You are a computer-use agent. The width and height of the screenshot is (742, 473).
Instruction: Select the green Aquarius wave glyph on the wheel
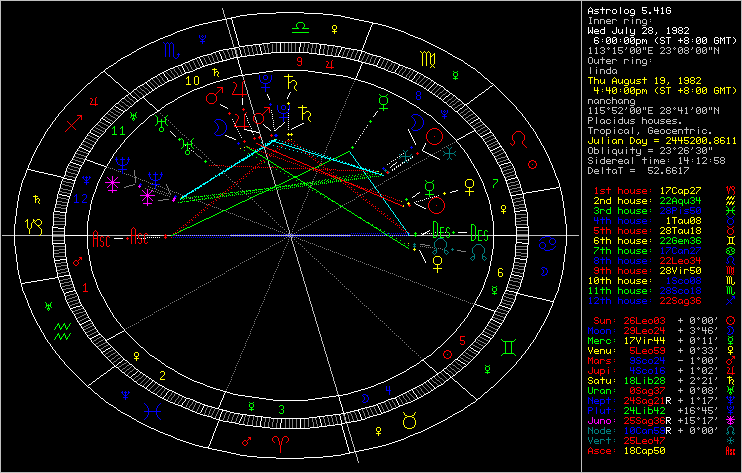pyautogui.click(x=62, y=327)
